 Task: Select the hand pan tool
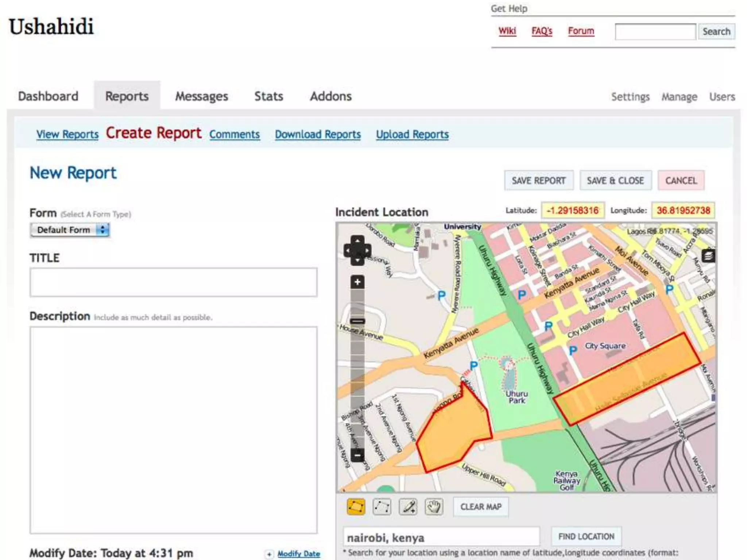434,507
